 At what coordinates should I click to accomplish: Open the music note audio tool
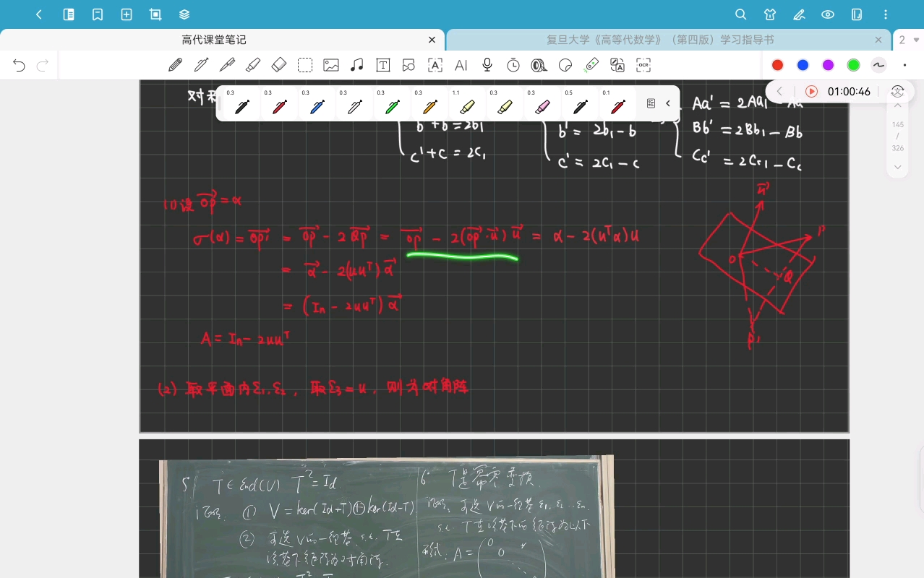(356, 65)
